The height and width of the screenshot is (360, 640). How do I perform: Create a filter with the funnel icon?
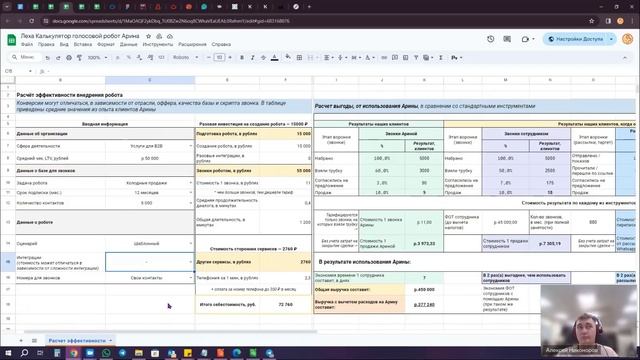pyautogui.click(x=416, y=58)
